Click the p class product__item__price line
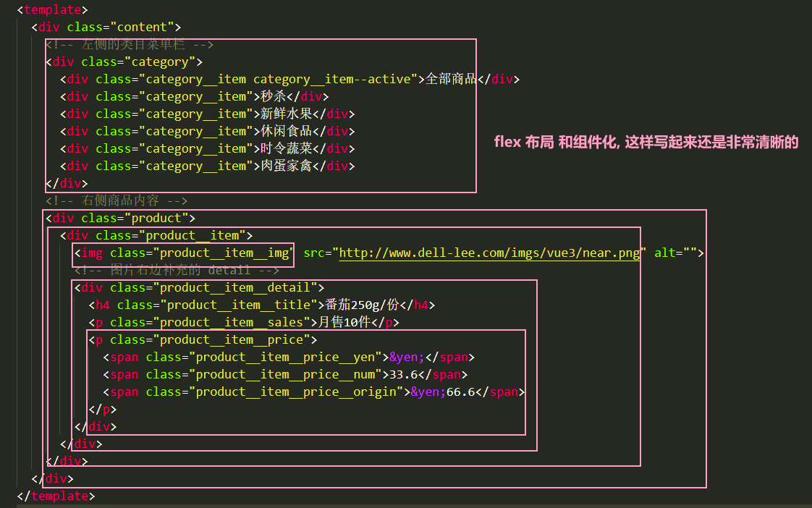This screenshot has width=812, height=508. [203, 340]
